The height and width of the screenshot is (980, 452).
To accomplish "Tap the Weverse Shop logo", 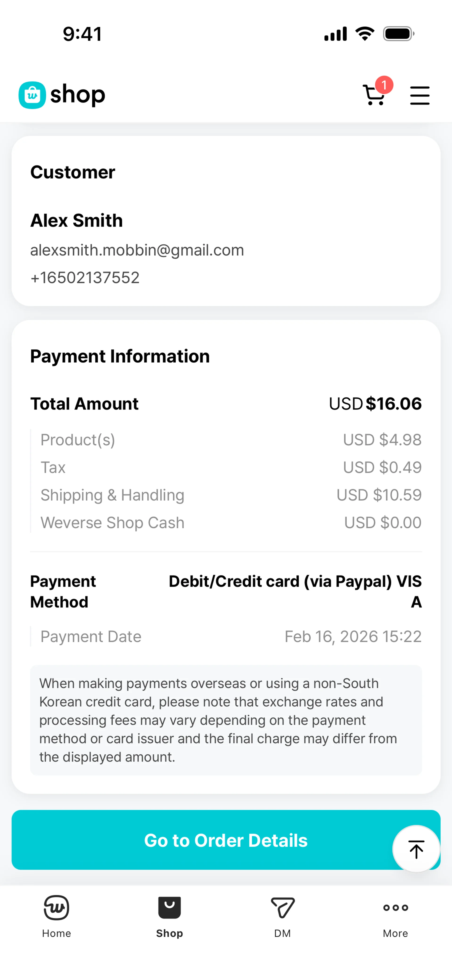I will [62, 95].
